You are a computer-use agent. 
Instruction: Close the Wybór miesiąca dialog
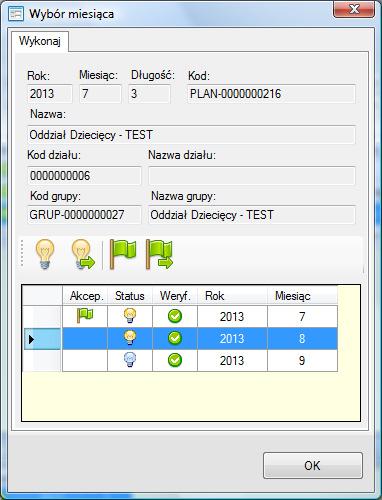pos(354,9)
